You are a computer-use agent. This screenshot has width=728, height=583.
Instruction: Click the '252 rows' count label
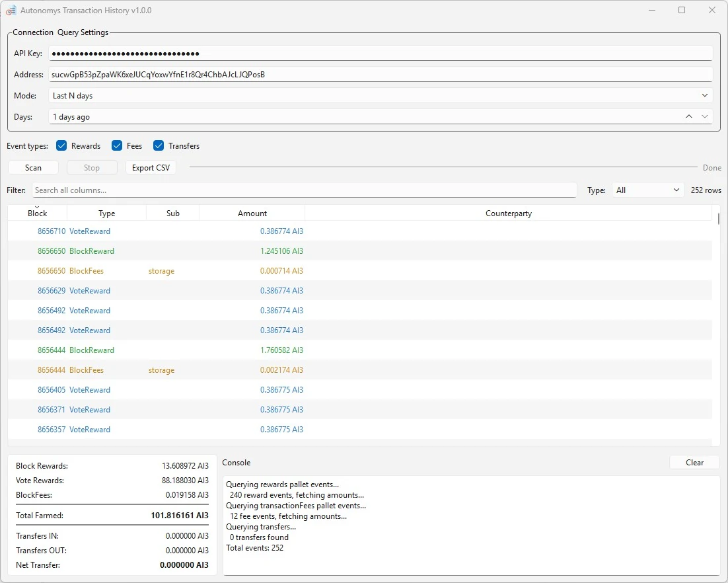pyautogui.click(x=706, y=190)
